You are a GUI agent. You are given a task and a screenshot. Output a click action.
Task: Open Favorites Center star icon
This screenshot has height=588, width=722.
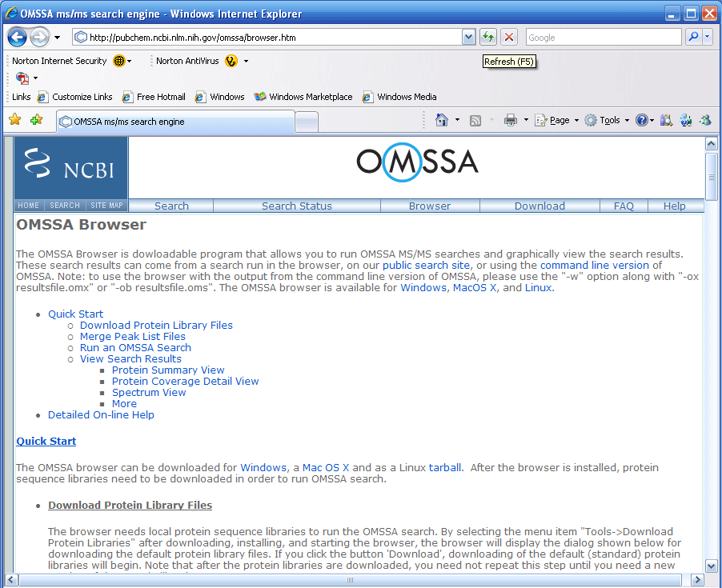[14, 120]
